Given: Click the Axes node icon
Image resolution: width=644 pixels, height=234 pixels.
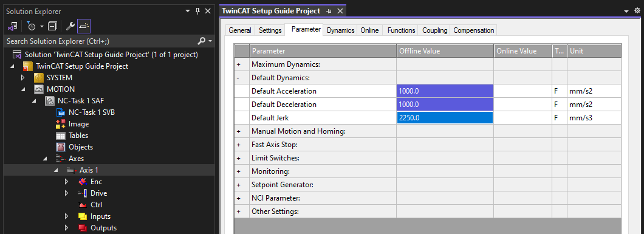Looking at the screenshot, I should [61, 159].
